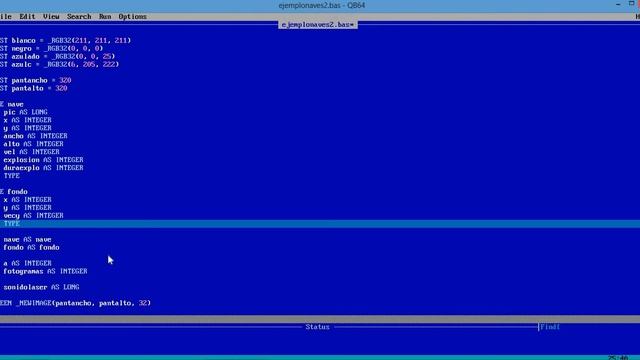Click the 'ancho AS INTEGER' line
The image size is (640, 360).
36,136
